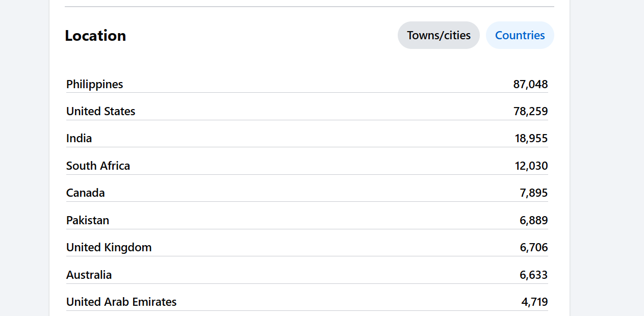Click the 18,955 India count
Image resolution: width=644 pixels, height=316 pixels.
pyautogui.click(x=531, y=138)
